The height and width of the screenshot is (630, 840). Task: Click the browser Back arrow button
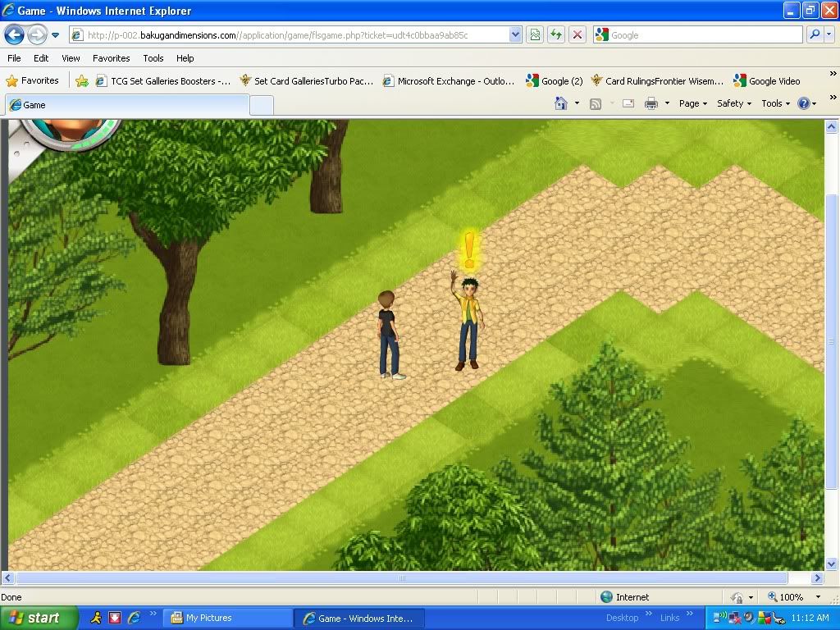[x=14, y=34]
